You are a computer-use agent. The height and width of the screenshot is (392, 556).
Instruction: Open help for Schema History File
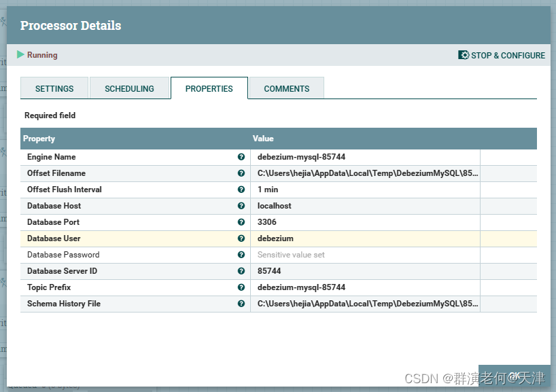tap(241, 304)
